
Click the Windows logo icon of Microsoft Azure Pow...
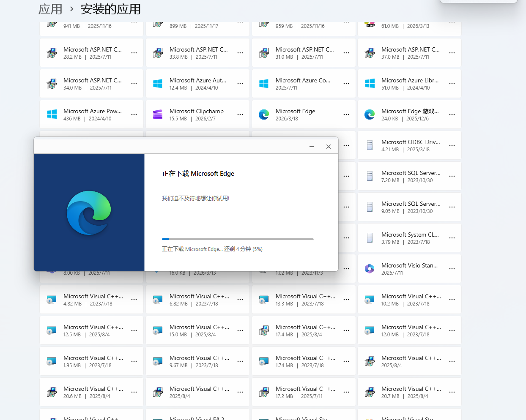click(x=52, y=115)
